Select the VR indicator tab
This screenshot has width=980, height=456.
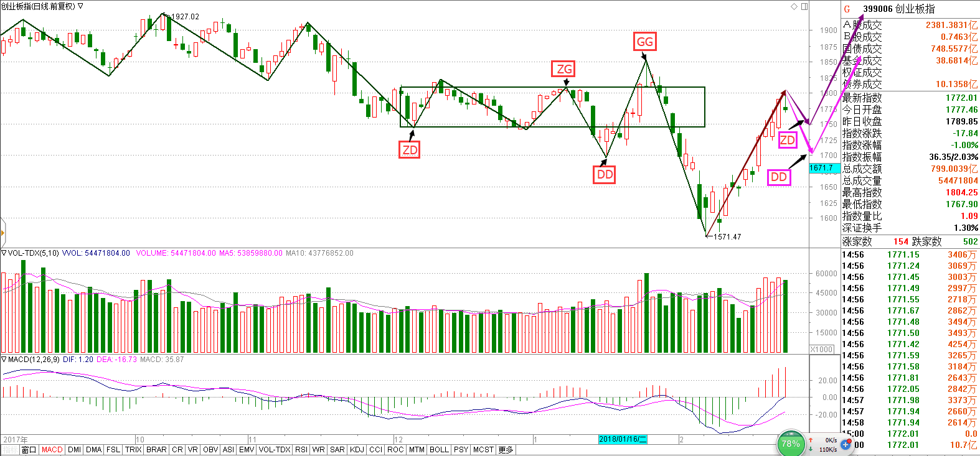point(193,450)
